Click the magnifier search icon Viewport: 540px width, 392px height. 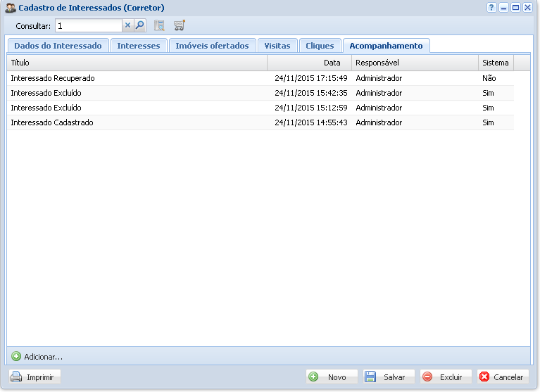click(x=139, y=25)
